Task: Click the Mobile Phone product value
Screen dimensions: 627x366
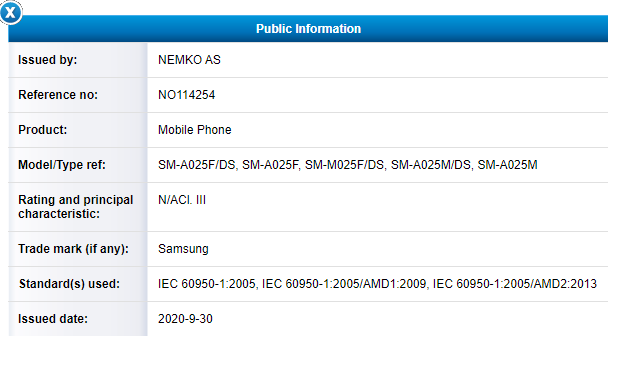Action: point(195,130)
